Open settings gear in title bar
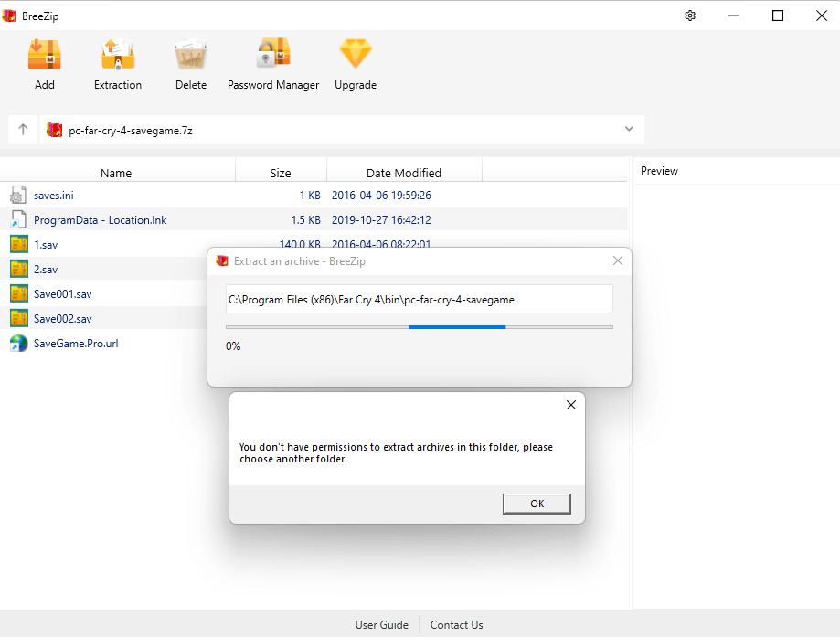This screenshot has height=637, width=840. click(690, 16)
